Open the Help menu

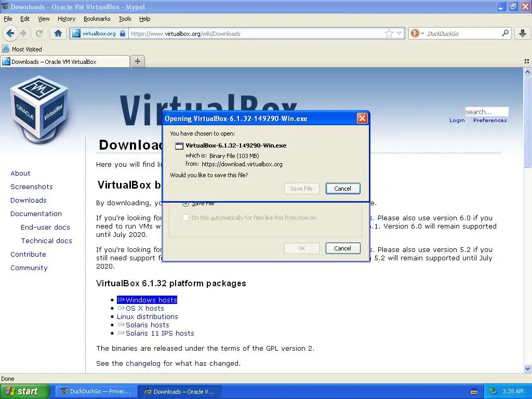pyautogui.click(x=144, y=19)
